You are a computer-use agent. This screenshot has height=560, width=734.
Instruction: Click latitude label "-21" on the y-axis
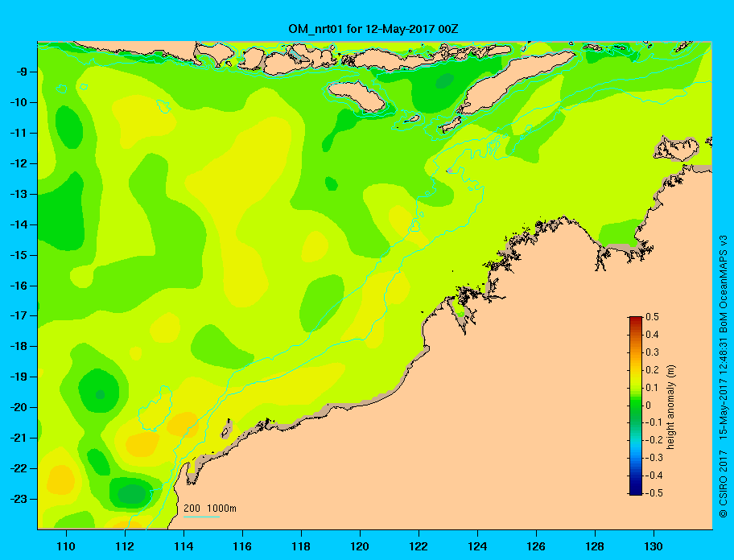click(18, 438)
